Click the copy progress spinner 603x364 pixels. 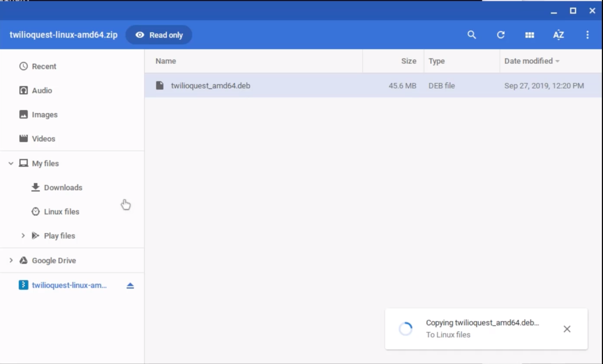[406, 329]
